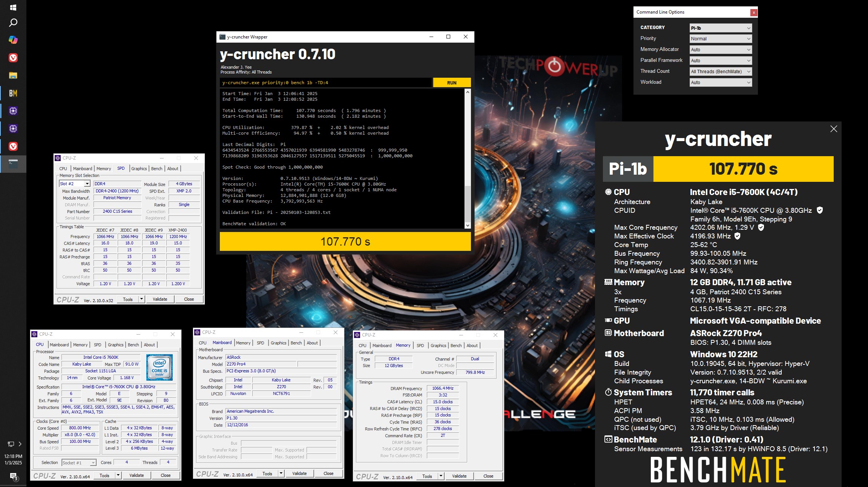This screenshot has width=868, height=487.
Task: Click the BenchMate section icon
Action: point(608,439)
